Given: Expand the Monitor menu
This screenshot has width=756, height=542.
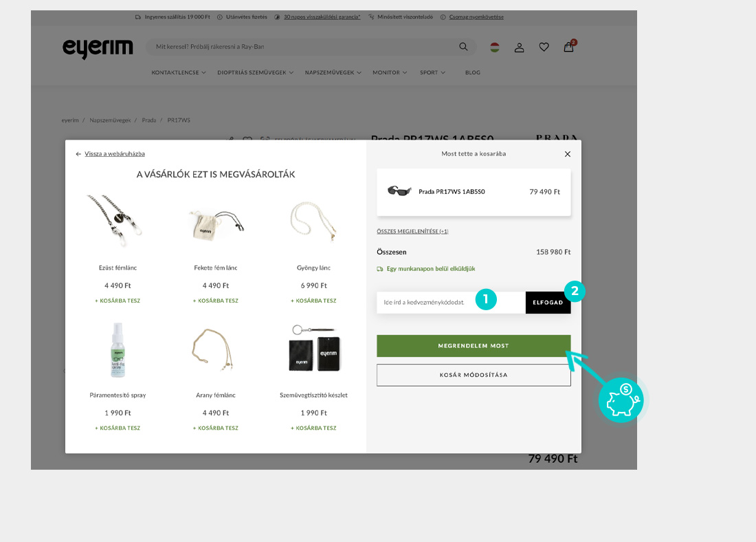Looking at the screenshot, I should 390,72.
